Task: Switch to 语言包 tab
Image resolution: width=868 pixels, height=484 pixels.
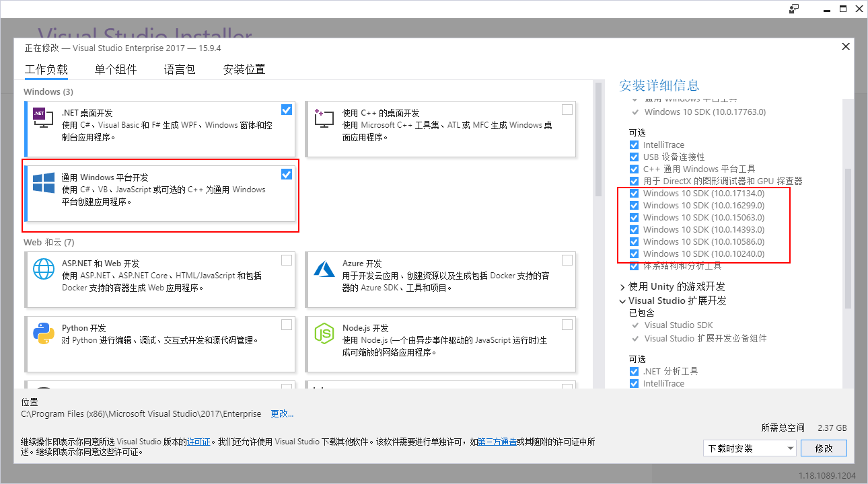Action: tap(180, 69)
